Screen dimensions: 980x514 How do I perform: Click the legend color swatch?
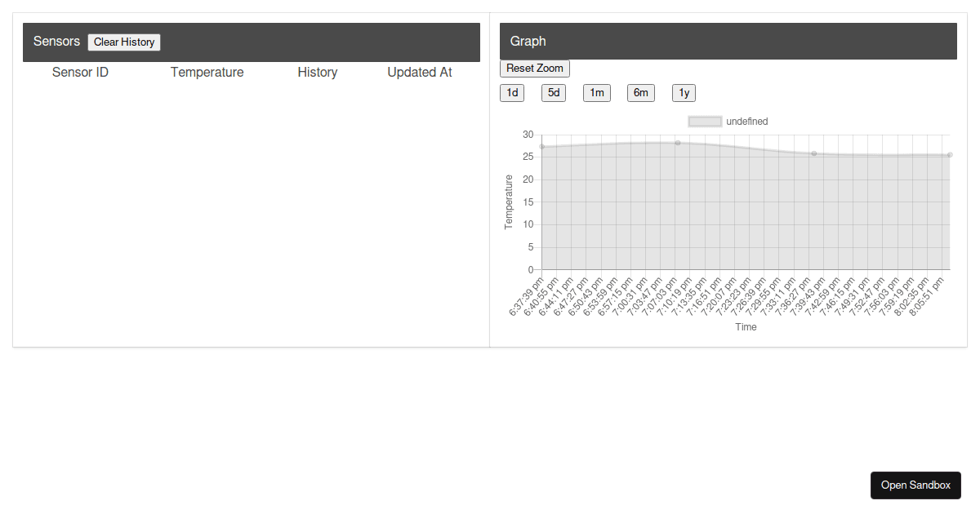tap(704, 121)
